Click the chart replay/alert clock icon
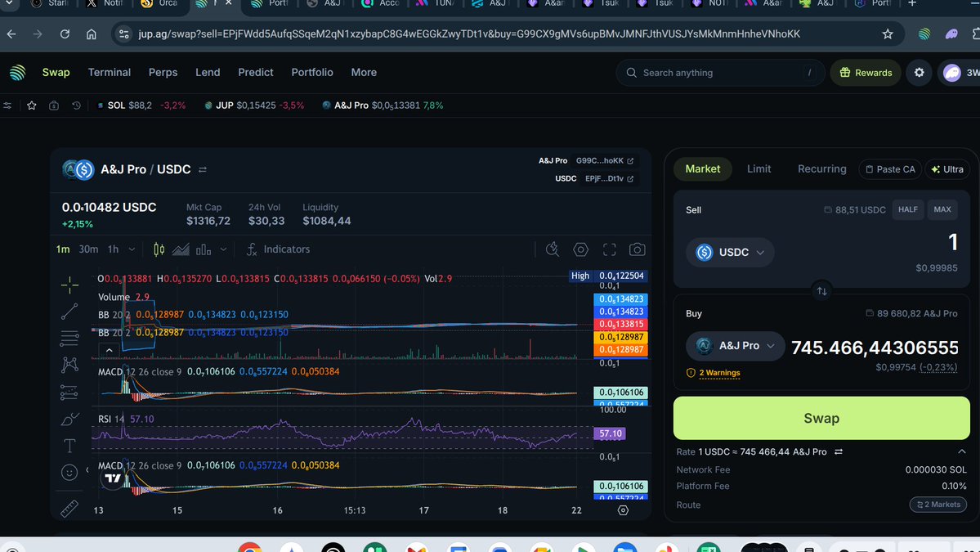The image size is (980, 552). click(x=553, y=249)
